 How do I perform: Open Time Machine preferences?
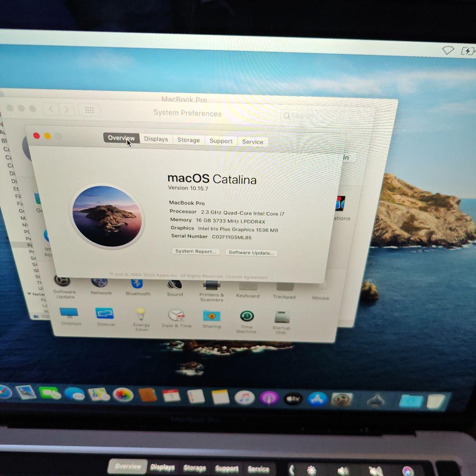[x=246, y=316]
